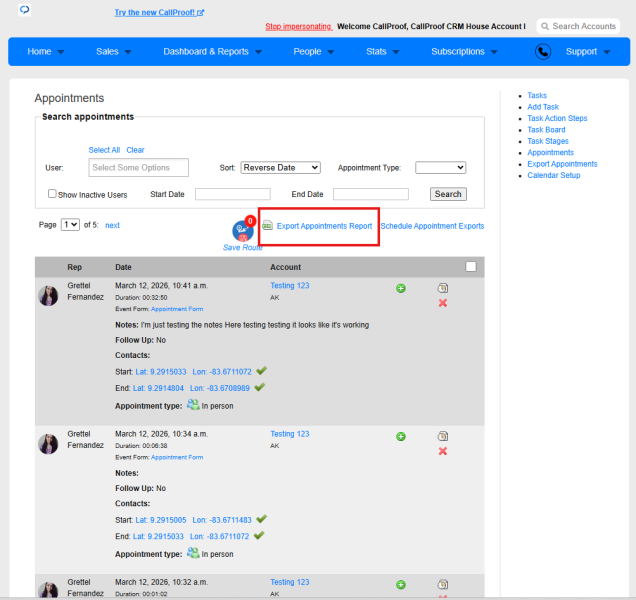Open the Dashboard & Reports menu

[213, 52]
